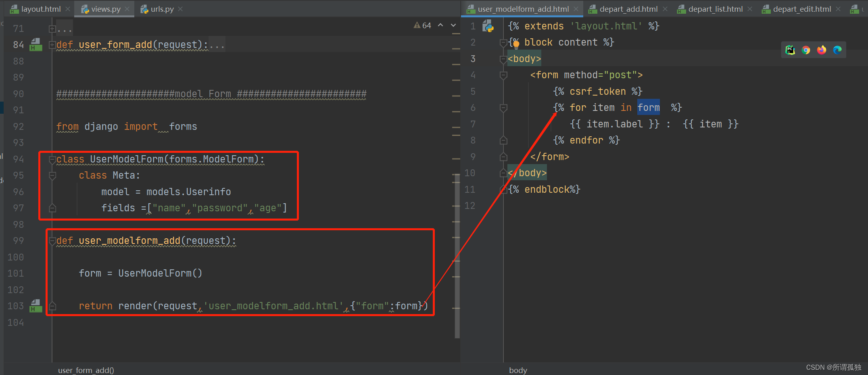Screen dimensions: 868x375
Task: Open in PyCharm built-in preview icon
Action: tap(790, 50)
